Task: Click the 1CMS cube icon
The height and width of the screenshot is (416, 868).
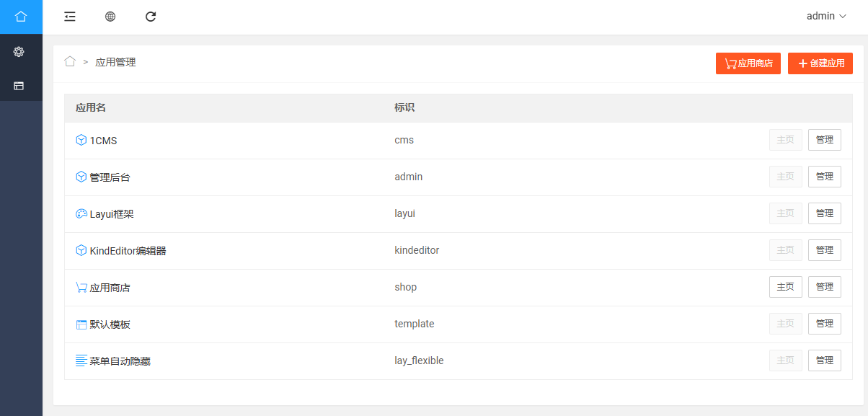Action: (81, 140)
